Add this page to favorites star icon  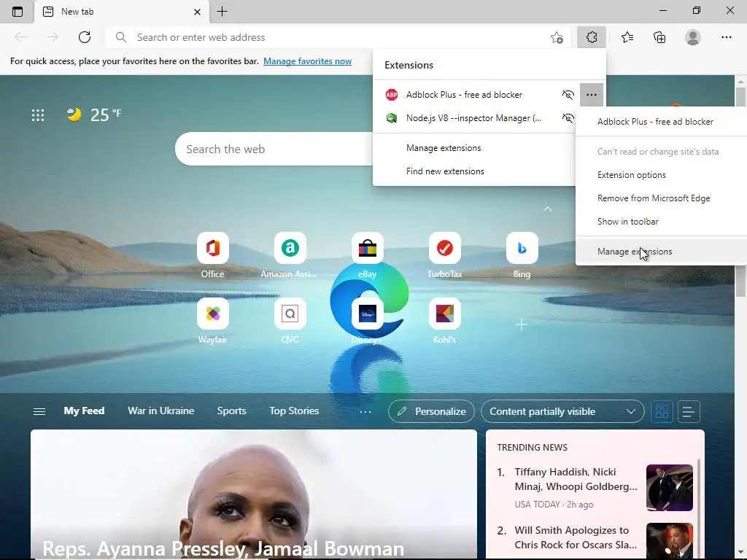click(557, 37)
